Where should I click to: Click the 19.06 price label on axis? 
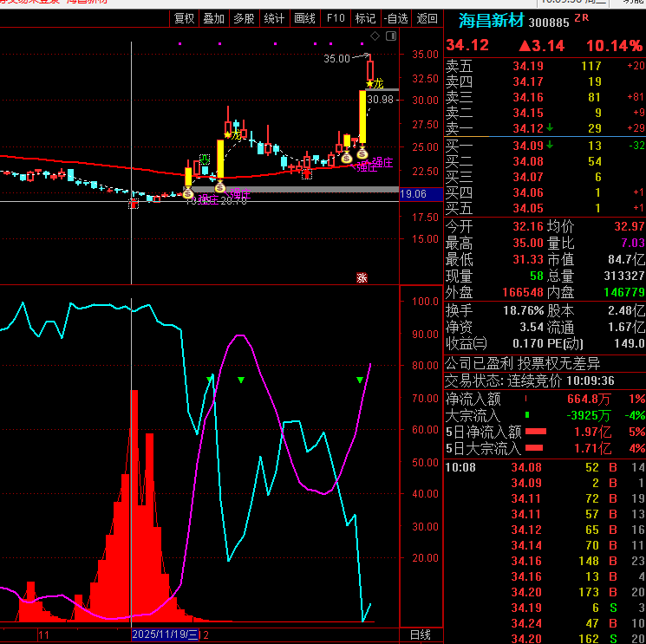point(414,194)
